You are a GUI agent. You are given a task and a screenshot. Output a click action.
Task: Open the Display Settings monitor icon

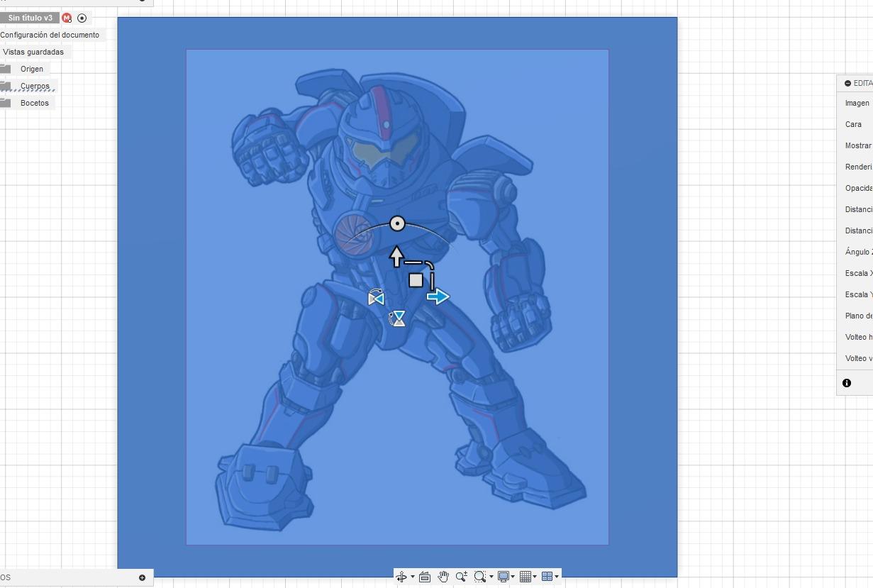coord(504,577)
